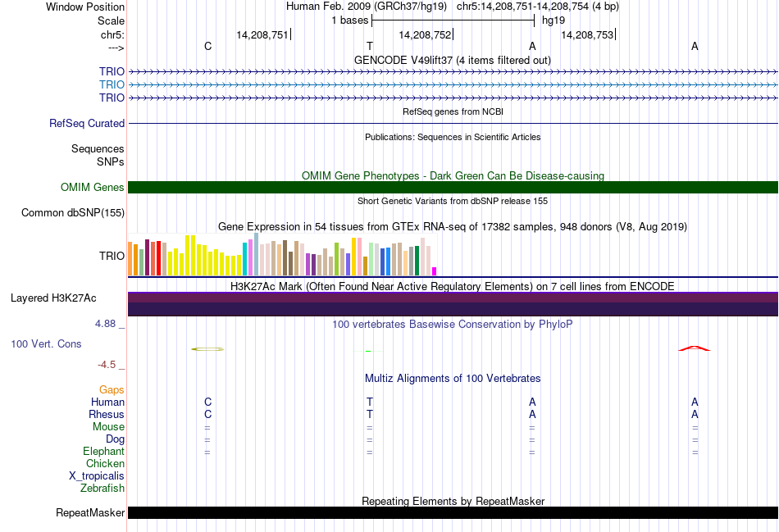Click the -4.5 PhyloP lower scale value

point(107,365)
